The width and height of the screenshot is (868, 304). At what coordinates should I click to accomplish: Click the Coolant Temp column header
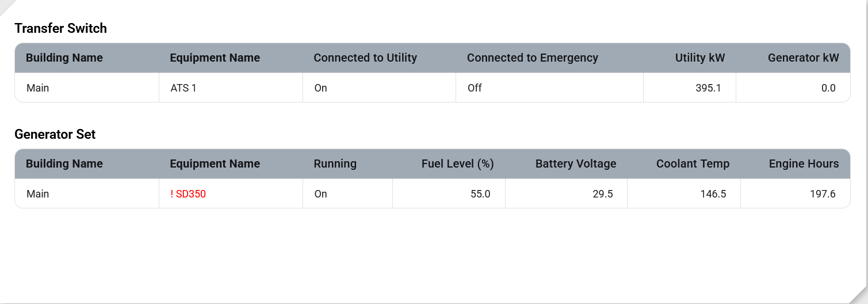pos(693,164)
